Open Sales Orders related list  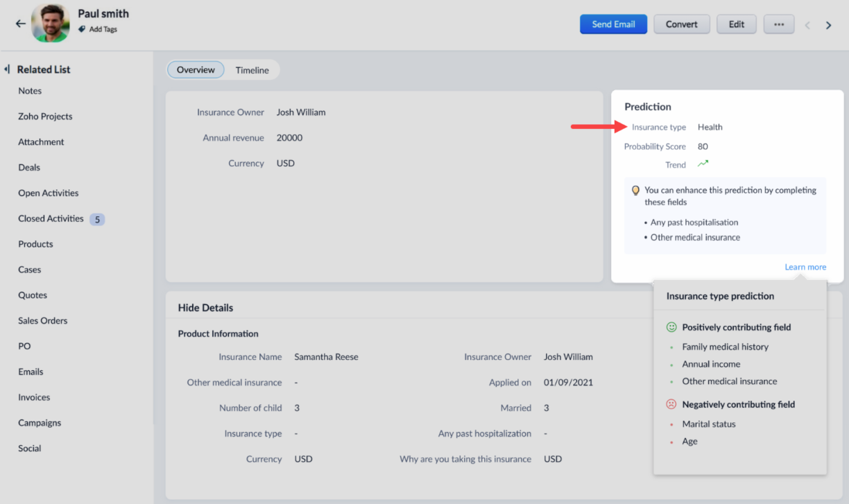43,321
